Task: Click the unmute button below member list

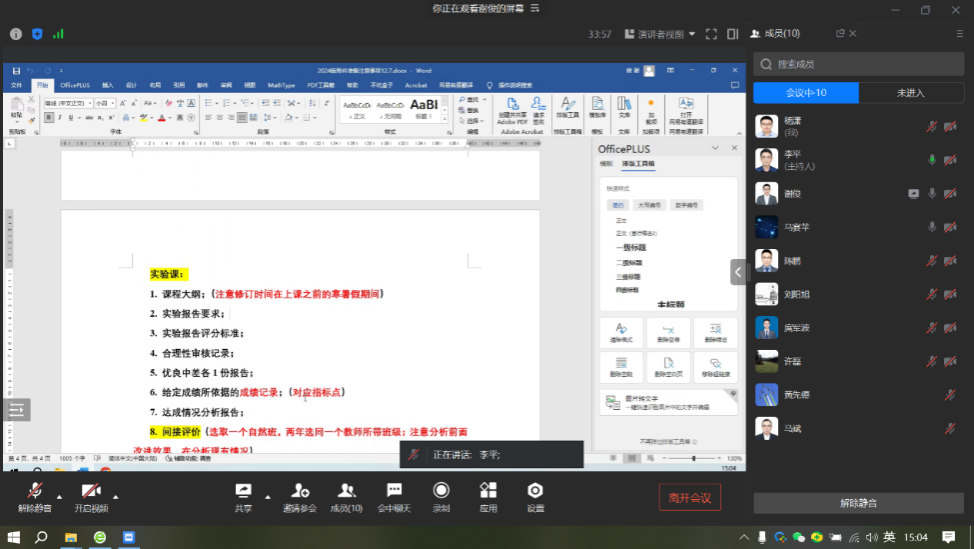Action: click(x=859, y=503)
